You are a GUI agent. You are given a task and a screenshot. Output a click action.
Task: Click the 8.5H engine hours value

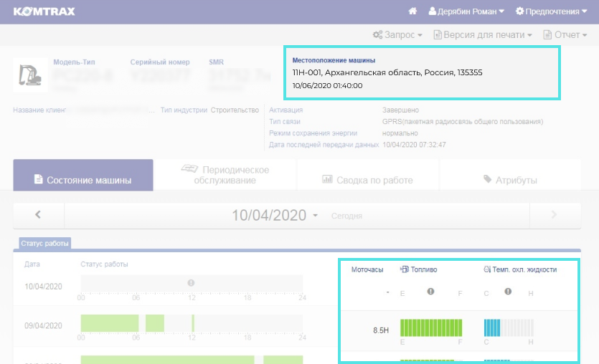click(x=381, y=330)
